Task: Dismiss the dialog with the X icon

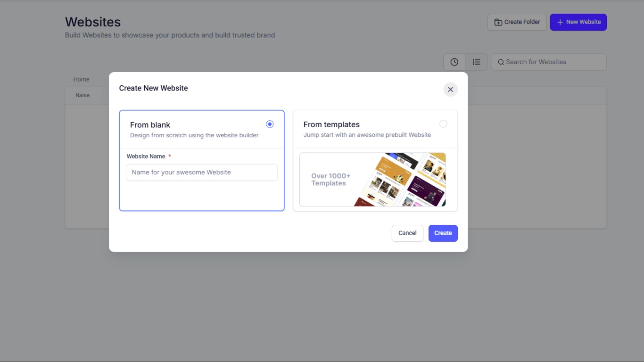Action: click(450, 89)
